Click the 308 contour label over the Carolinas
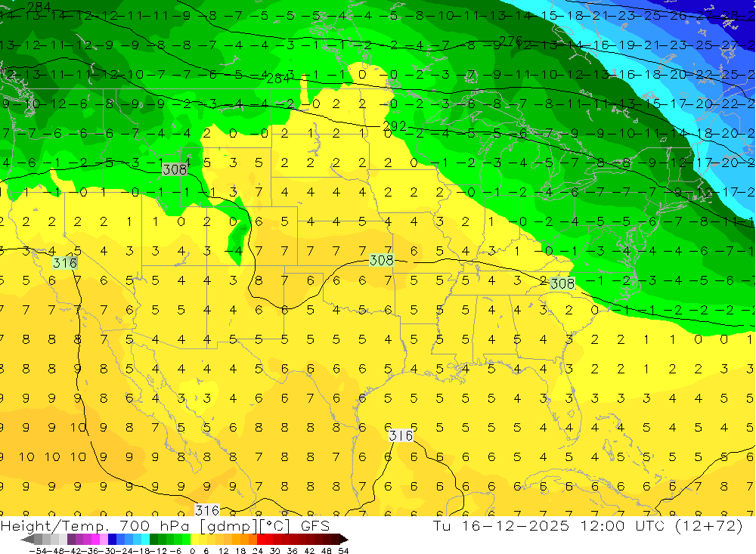 pyautogui.click(x=562, y=283)
